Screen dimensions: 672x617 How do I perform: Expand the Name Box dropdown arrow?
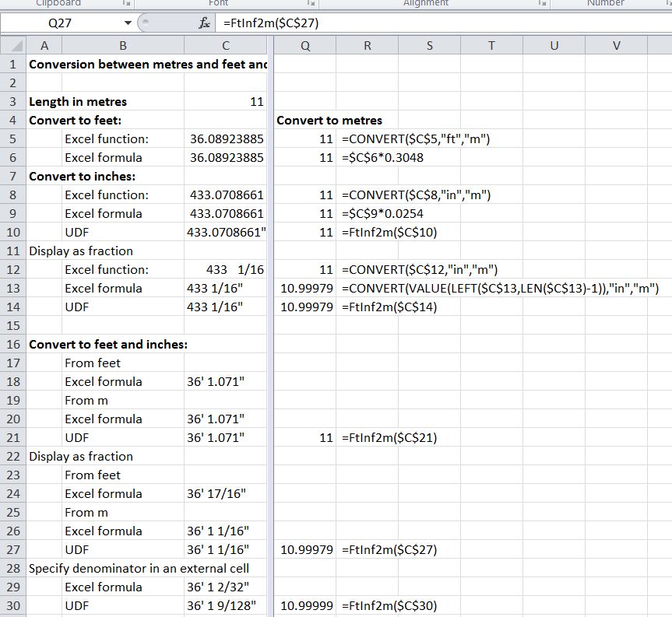point(127,23)
